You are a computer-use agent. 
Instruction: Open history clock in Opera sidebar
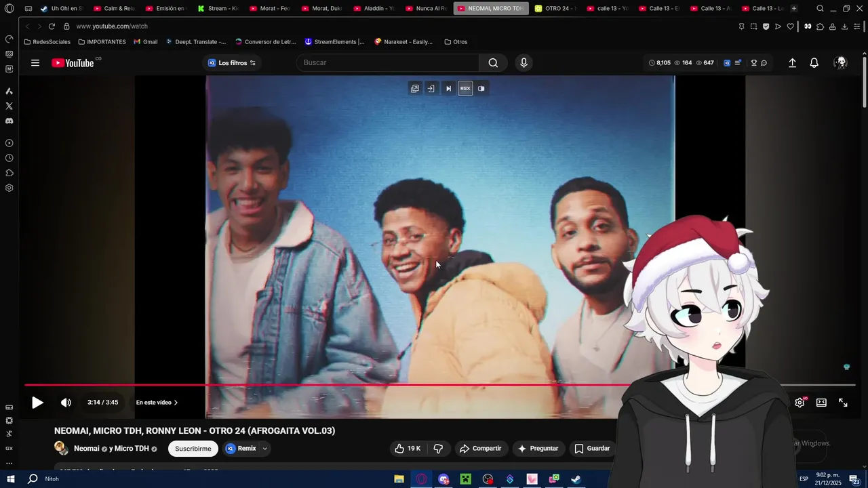9,158
